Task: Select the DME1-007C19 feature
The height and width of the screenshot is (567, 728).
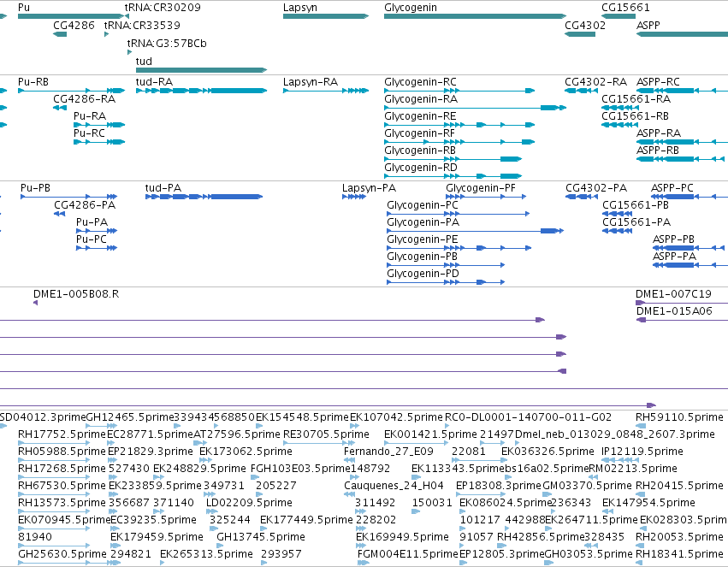Action: click(x=682, y=303)
